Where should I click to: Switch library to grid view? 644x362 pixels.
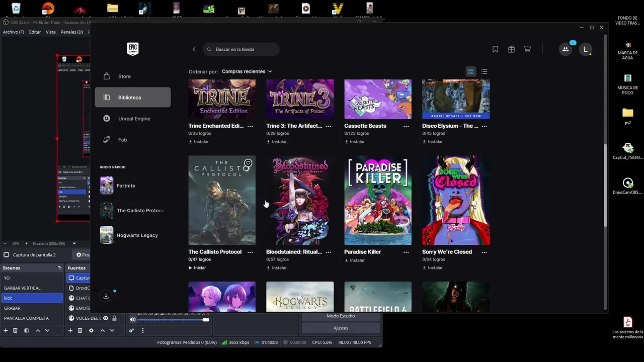(471, 71)
